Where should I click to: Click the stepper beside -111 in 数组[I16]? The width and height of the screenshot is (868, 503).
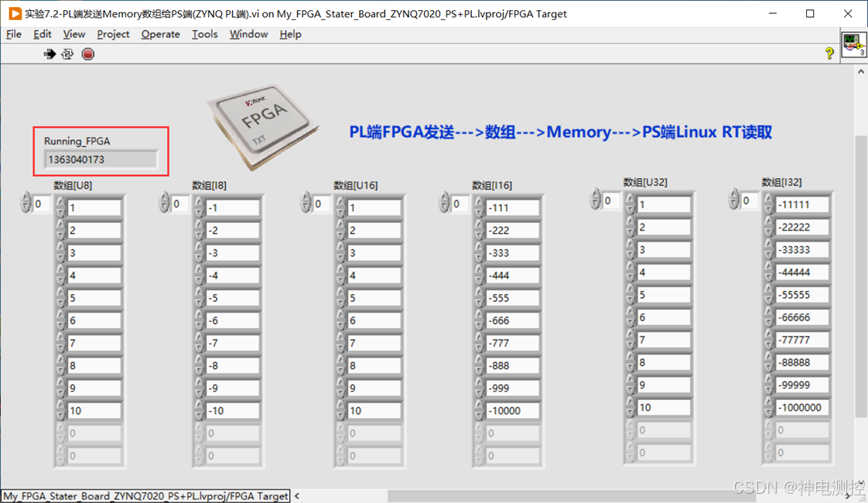[x=479, y=207]
